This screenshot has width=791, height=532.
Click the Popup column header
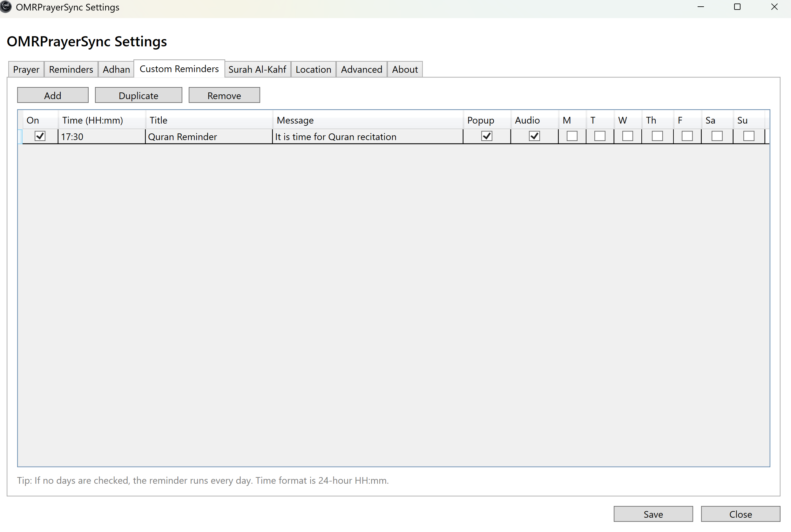pos(487,120)
